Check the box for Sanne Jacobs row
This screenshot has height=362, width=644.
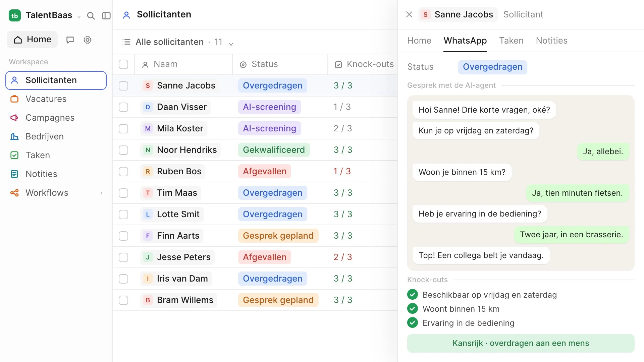[123, 86]
